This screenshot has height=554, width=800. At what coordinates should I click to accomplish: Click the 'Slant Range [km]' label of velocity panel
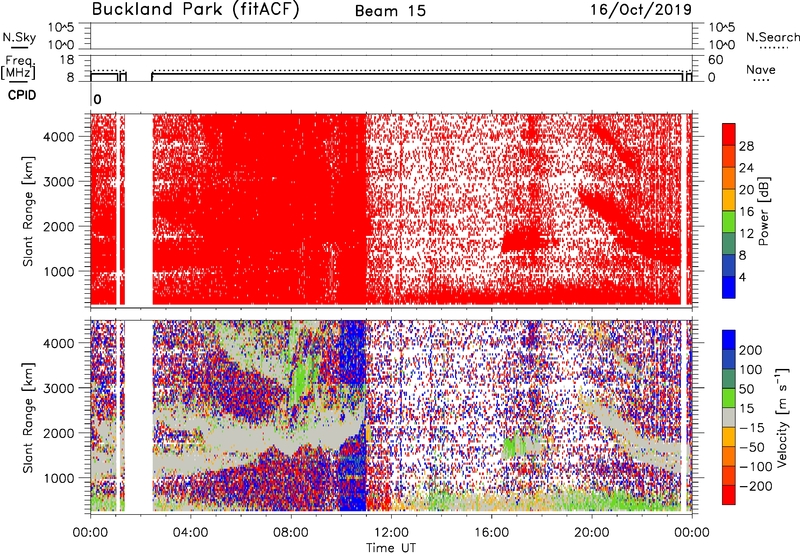pos(28,418)
